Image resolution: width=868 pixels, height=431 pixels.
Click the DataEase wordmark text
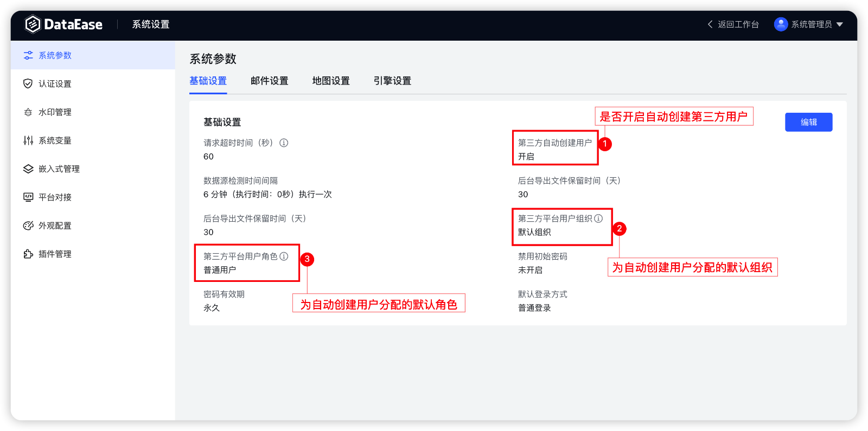click(73, 24)
